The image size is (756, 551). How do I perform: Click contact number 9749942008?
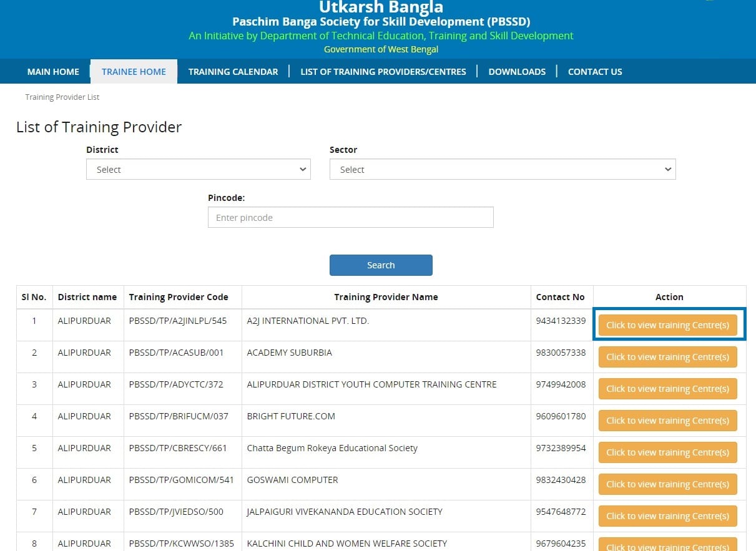pos(561,384)
